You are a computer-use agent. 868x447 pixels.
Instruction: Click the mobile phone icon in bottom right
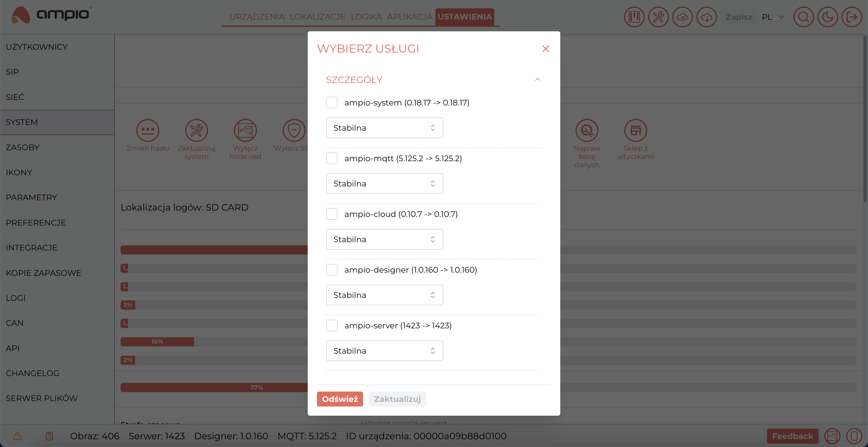click(x=854, y=436)
